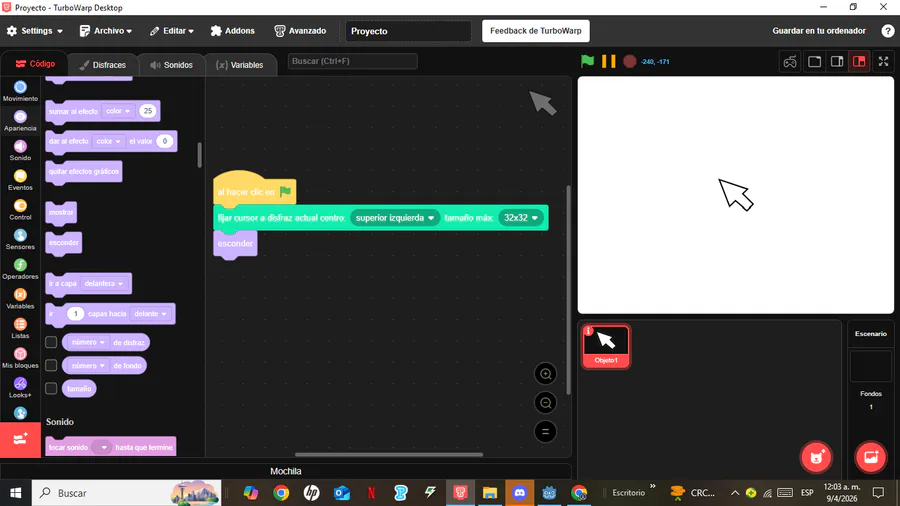The width and height of the screenshot is (900, 506).
Task: Open the delante dropdown in capas hacia block
Action: (150, 314)
